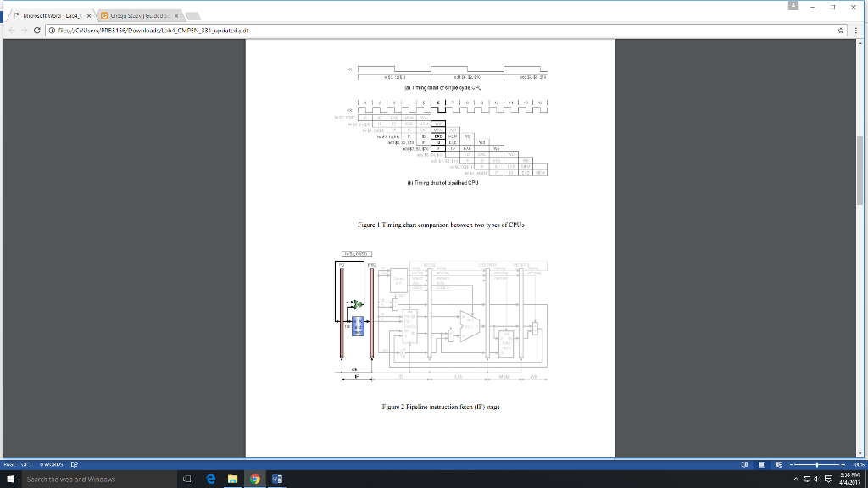Screen dimensions: 868x488
Task: Open the notifications Action Center flyout
Action: tap(828, 480)
